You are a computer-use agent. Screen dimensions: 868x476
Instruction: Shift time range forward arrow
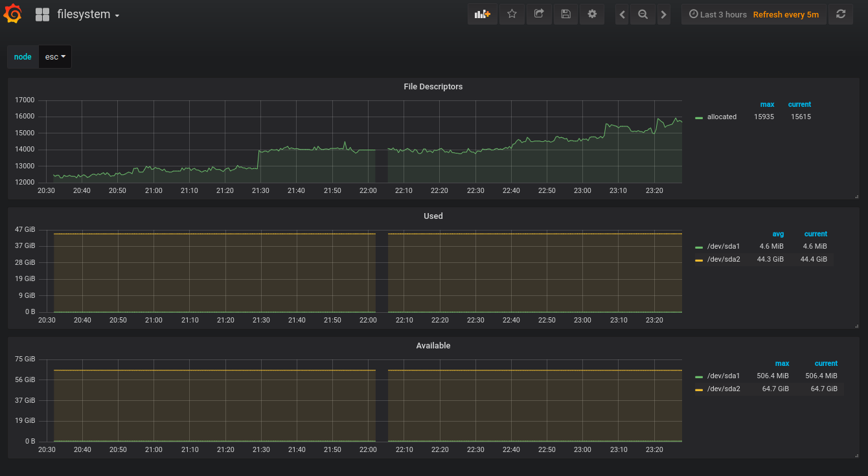coord(663,14)
